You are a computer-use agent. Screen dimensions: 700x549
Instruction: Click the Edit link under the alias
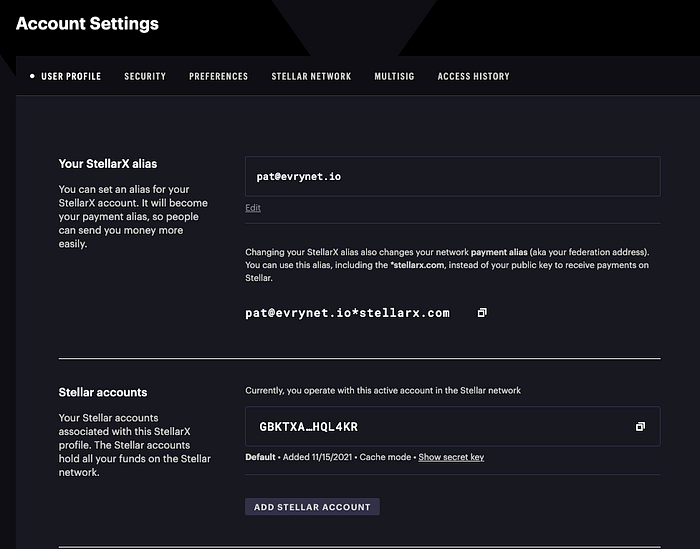(253, 208)
